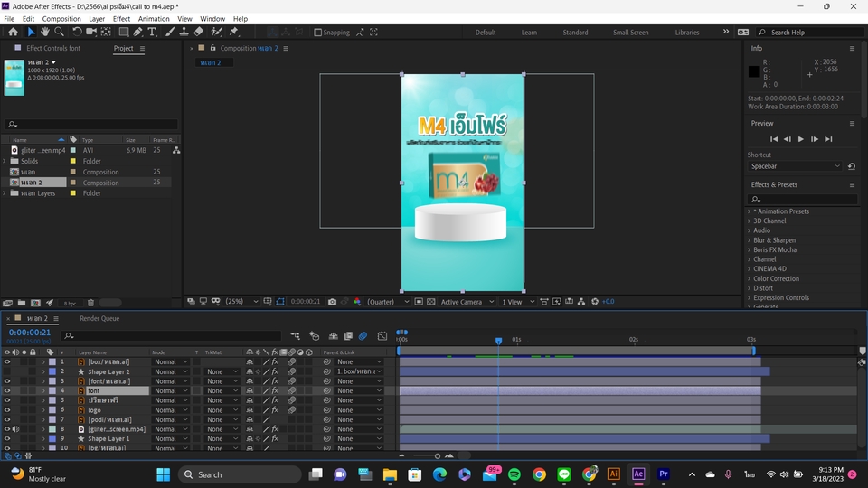Switch to the Libraries workspace
This screenshot has width=868, height=488.
point(687,33)
